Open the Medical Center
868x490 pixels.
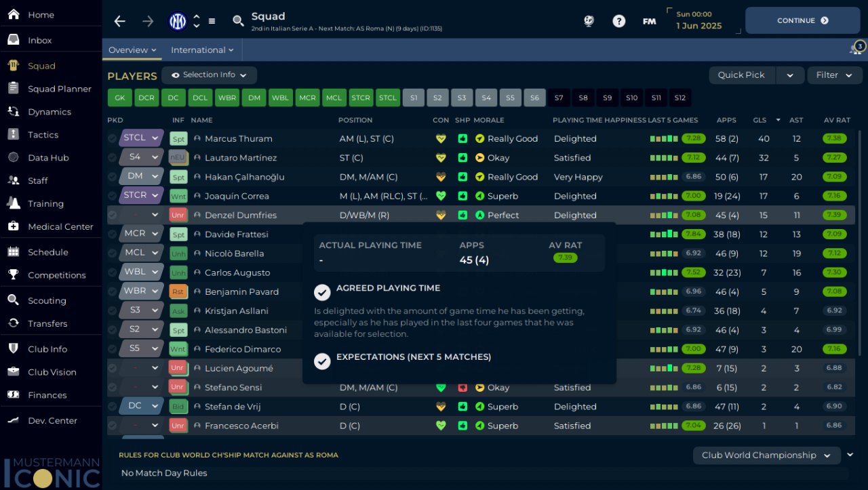point(60,227)
